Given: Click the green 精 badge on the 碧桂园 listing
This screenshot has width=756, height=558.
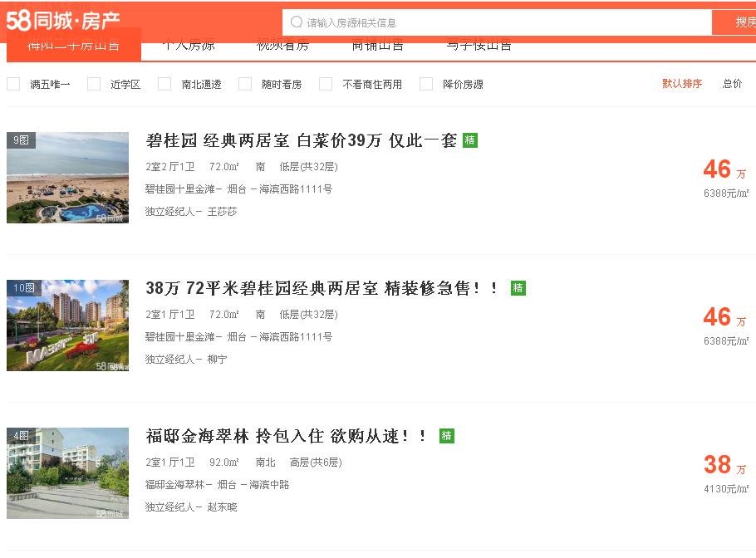Looking at the screenshot, I should coord(469,140).
